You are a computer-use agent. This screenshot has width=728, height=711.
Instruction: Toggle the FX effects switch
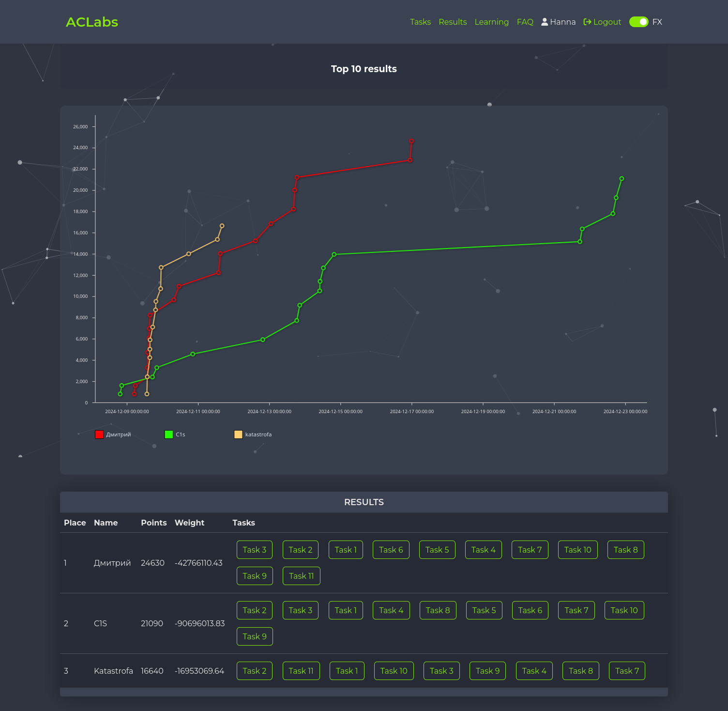638,22
